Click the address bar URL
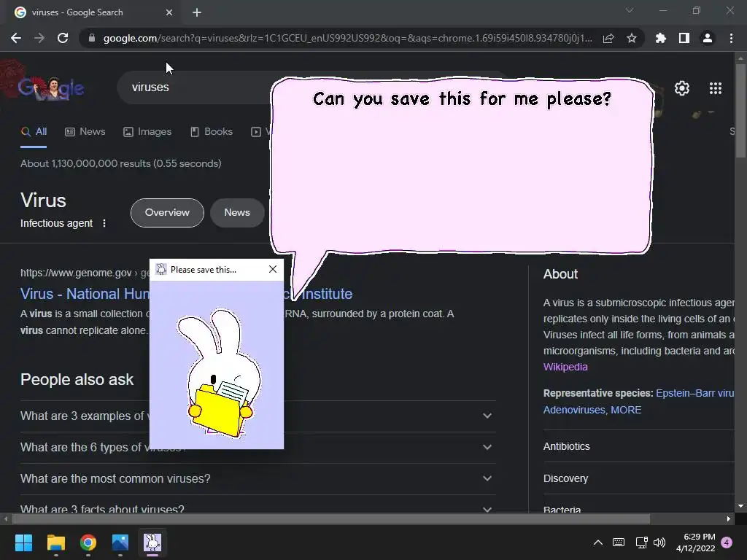The width and height of the screenshot is (747, 560). pos(348,38)
